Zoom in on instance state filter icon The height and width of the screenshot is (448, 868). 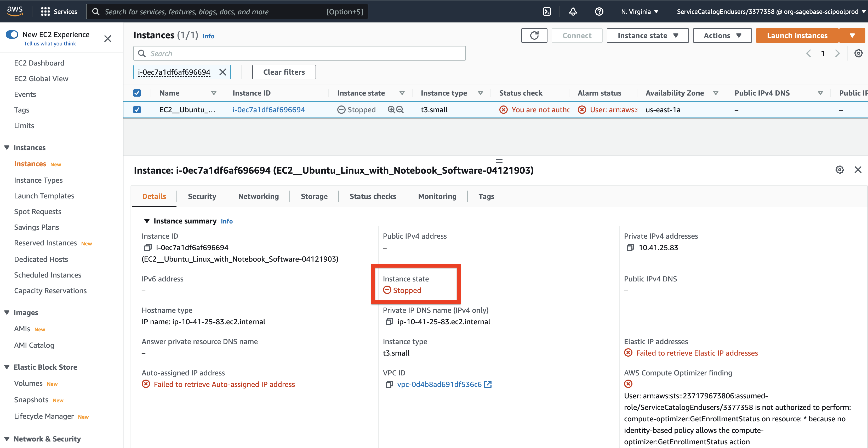[x=391, y=110]
